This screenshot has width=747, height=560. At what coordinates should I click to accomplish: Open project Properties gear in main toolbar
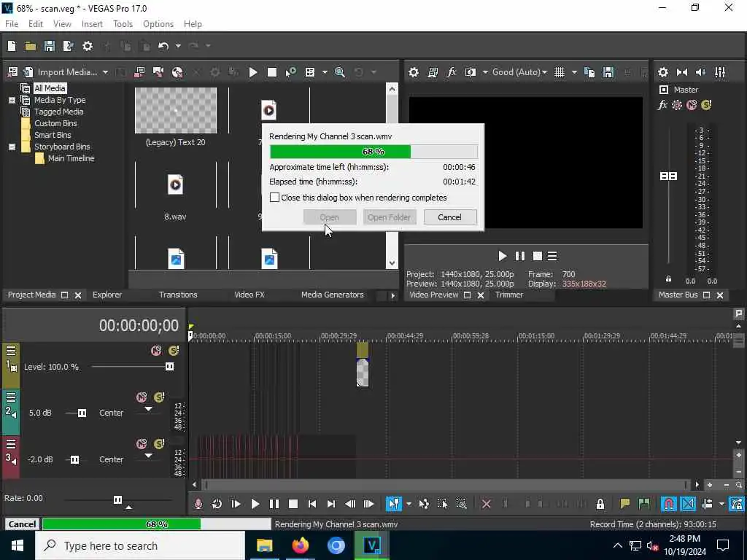click(88, 46)
